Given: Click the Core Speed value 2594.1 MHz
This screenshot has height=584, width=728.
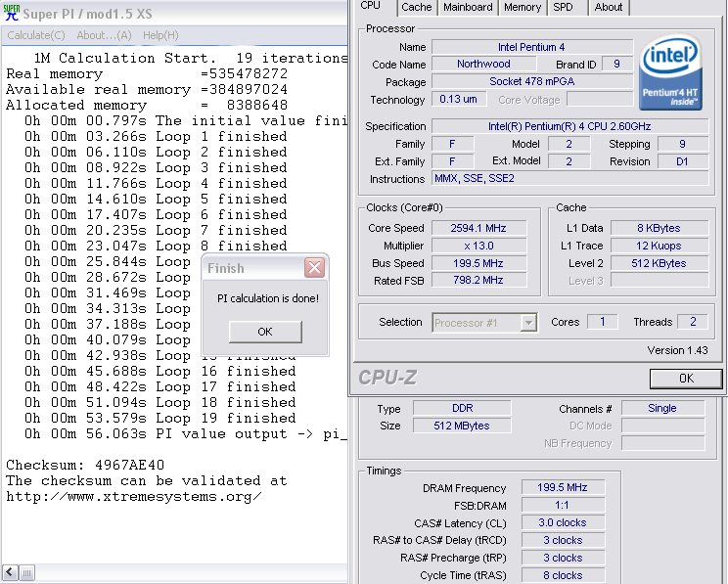Looking at the screenshot, I should click(x=478, y=228).
